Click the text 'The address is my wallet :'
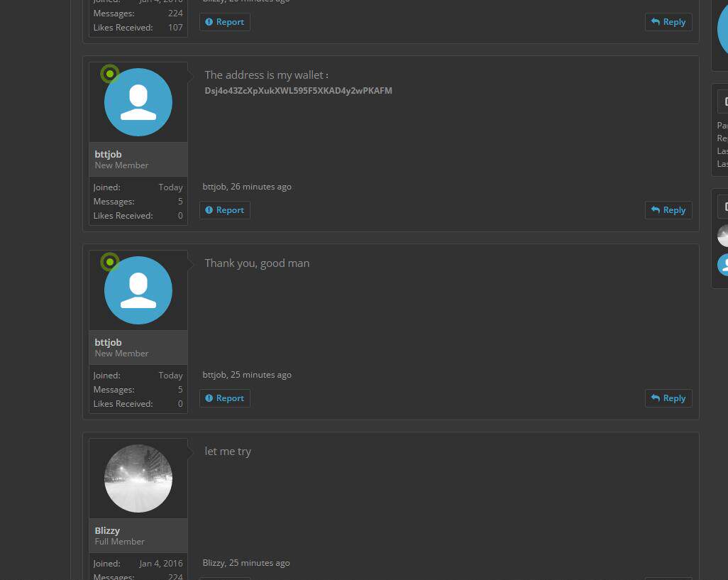 (267, 75)
